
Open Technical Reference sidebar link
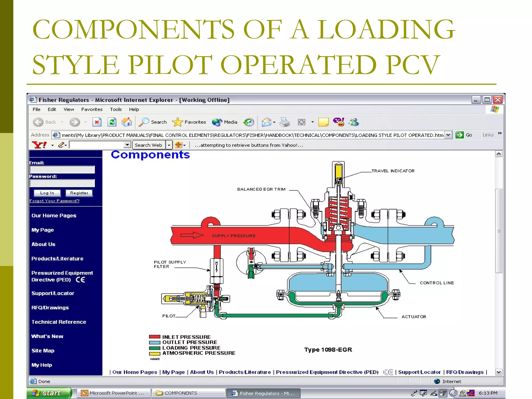(59, 322)
